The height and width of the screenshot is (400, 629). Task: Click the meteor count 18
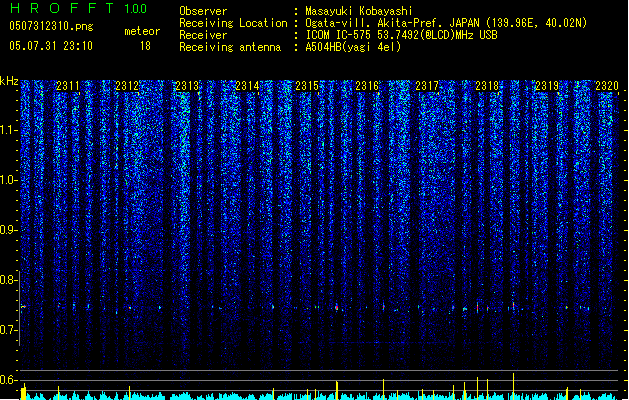pos(145,46)
